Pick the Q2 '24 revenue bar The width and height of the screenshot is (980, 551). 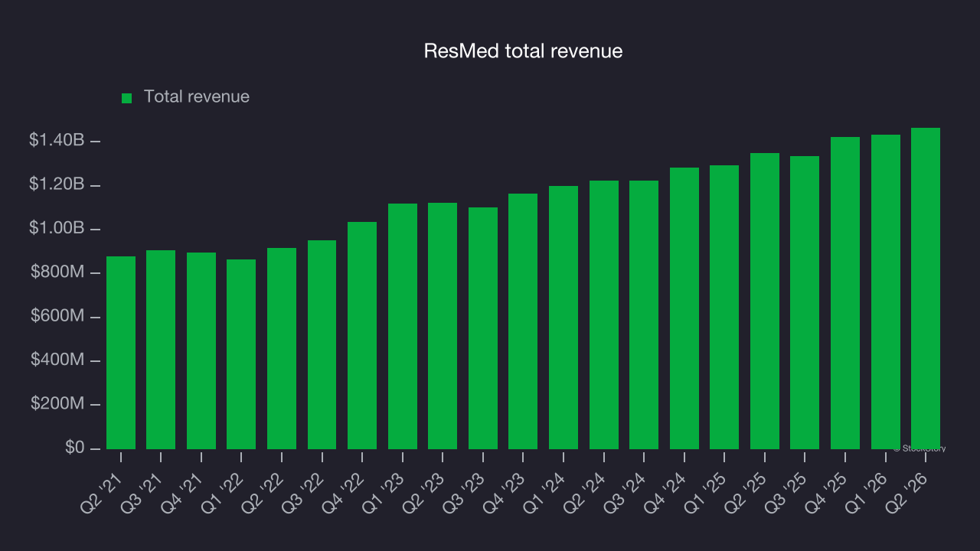(x=604, y=315)
